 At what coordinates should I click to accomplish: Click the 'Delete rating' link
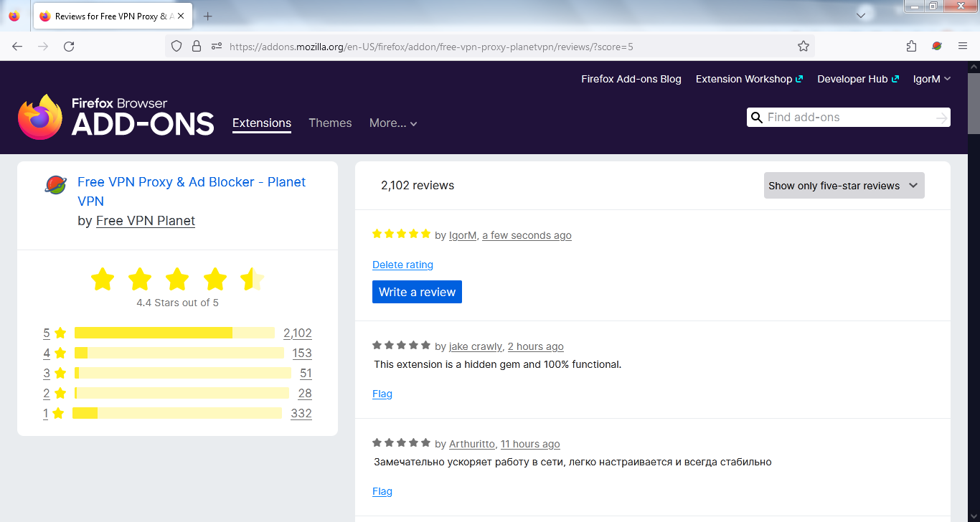402,265
